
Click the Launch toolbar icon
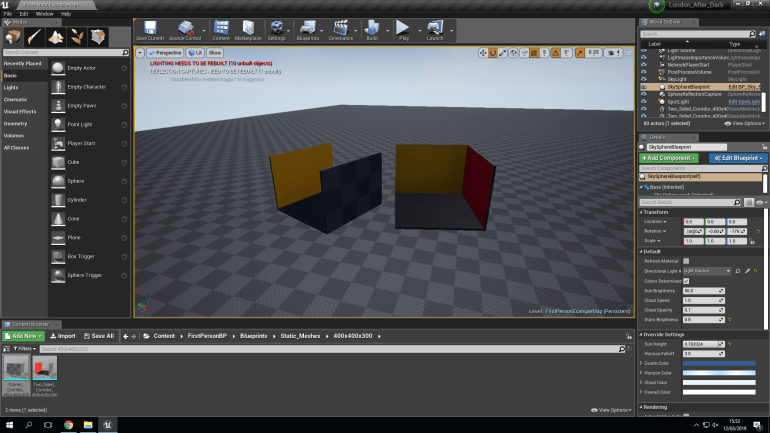coord(435,30)
